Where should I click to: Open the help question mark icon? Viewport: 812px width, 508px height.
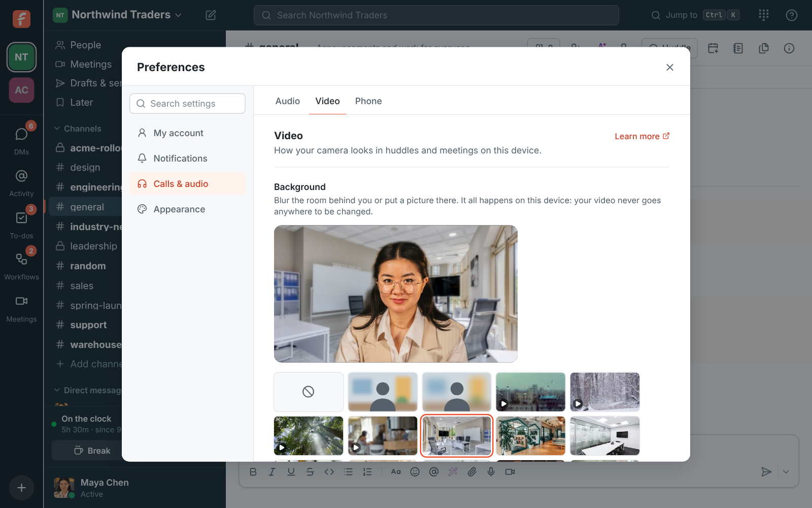pos(791,15)
